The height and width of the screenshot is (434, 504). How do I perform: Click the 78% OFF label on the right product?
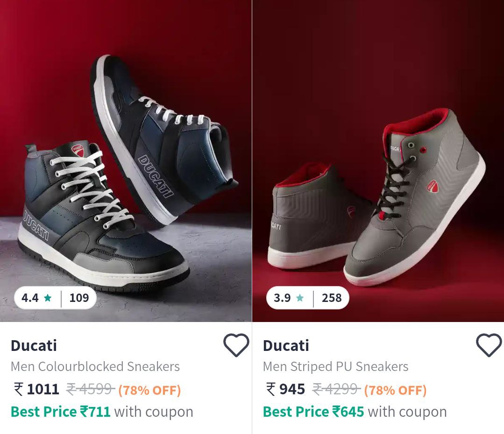[395, 390]
